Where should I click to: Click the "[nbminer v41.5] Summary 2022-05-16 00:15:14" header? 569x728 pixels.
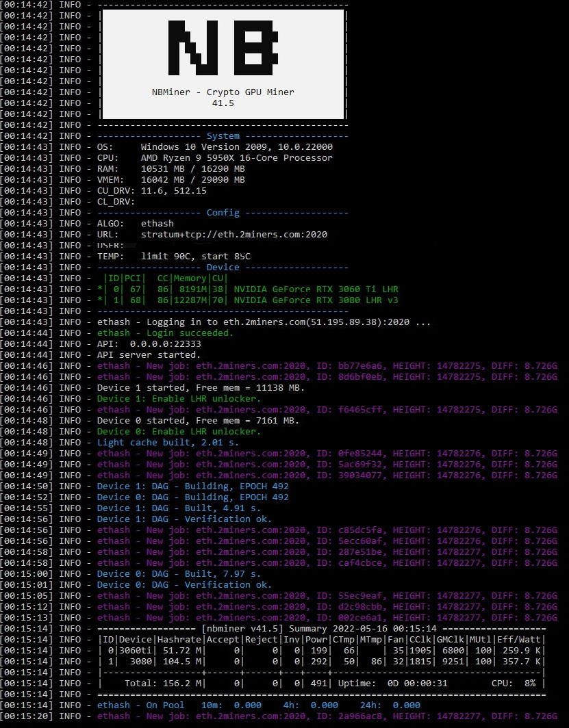(319, 629)
